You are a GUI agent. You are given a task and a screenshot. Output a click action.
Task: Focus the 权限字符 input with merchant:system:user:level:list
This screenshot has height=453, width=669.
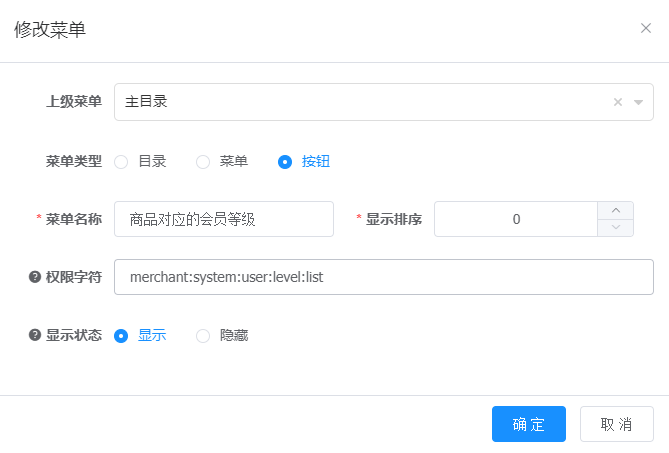point(384,277)
